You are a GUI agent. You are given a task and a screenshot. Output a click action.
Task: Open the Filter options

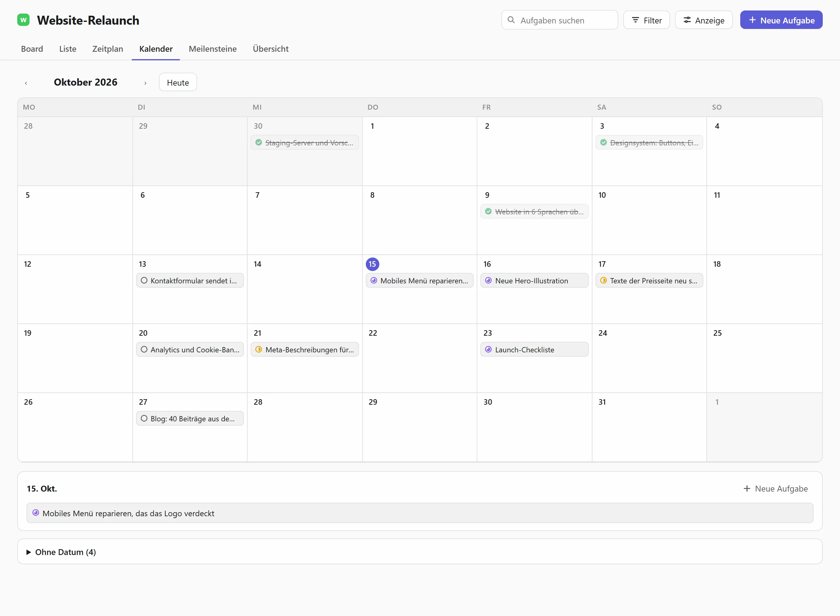pos(647,20)
